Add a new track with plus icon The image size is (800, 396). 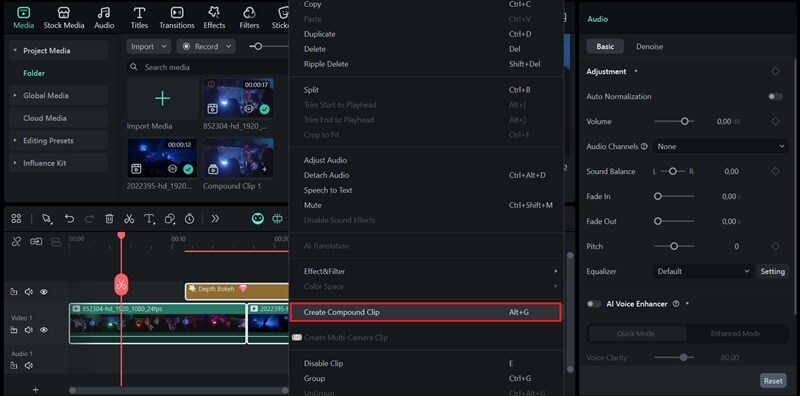click(x=35, y=389)
